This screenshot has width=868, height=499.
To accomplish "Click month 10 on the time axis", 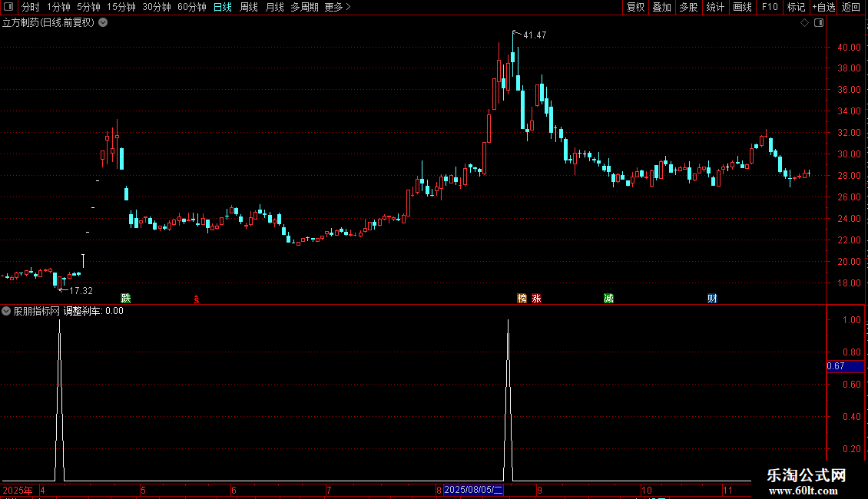I will tap(647, 490).
